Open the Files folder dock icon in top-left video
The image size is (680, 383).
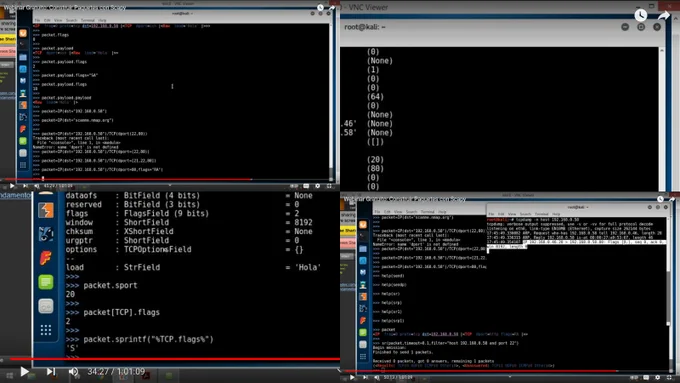click(23, 57)
